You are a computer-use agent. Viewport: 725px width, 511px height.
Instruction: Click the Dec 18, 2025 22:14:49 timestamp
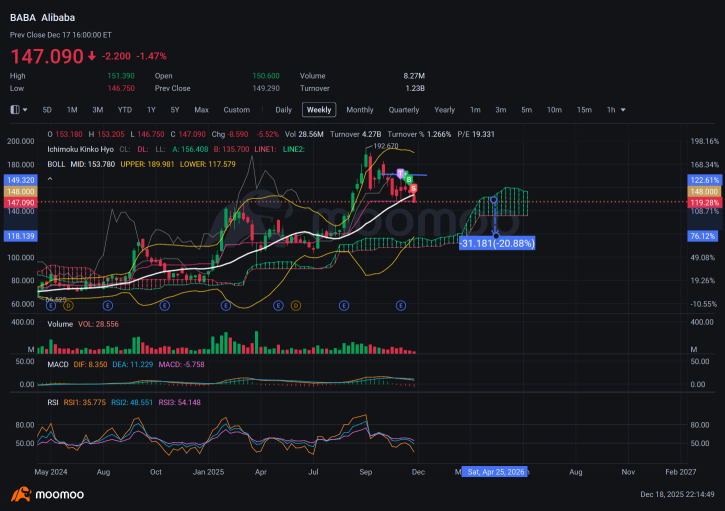(x=677, y=494)
